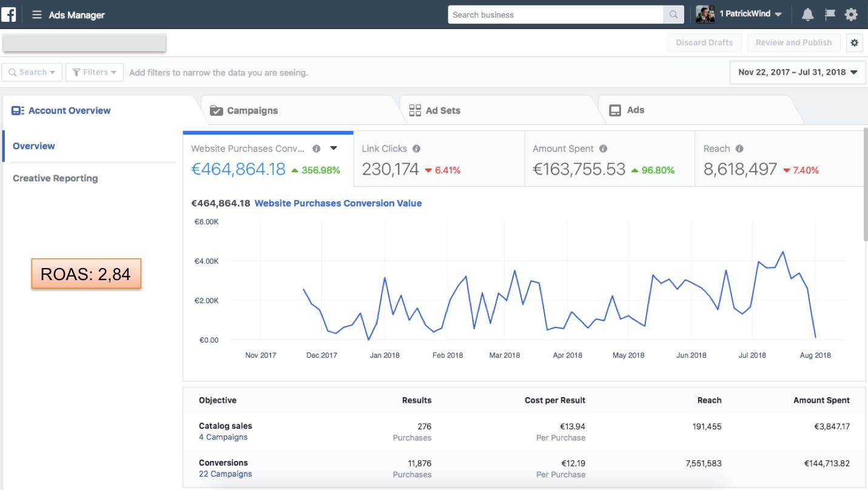
Task: Show info icon next to Reach
Action: coord(739,149)
